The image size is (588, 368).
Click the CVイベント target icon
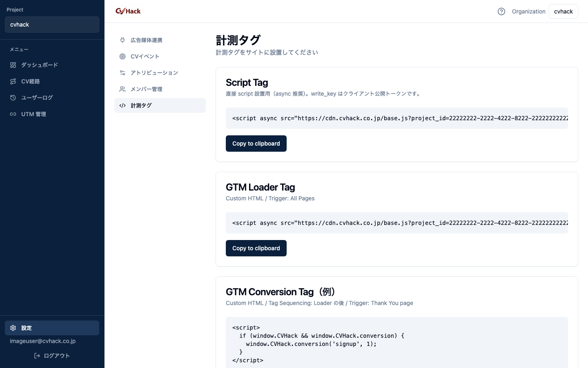point(122,56)
